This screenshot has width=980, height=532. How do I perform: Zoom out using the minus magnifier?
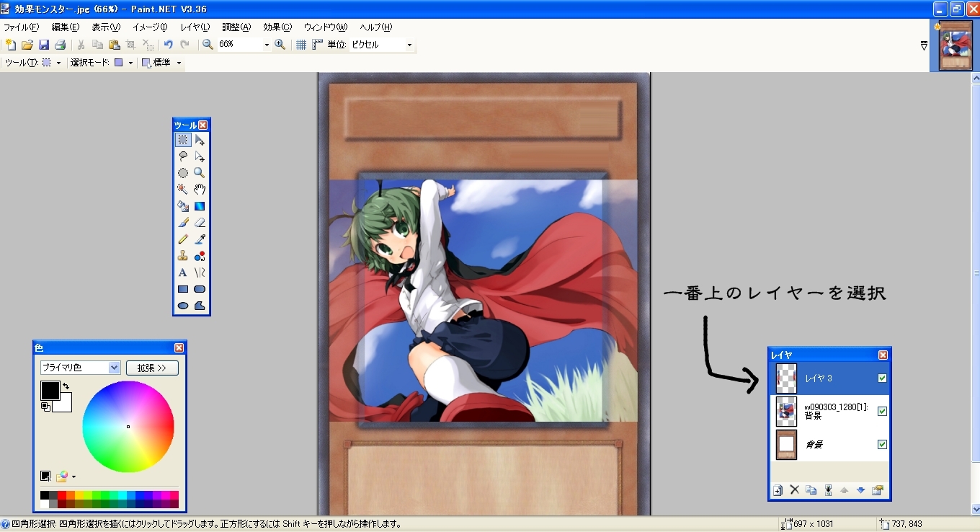coord(208,45)
